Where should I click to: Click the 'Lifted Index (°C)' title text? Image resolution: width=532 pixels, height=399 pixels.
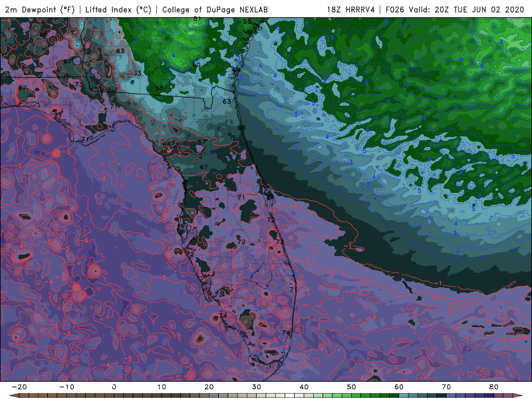click(118, 9)
